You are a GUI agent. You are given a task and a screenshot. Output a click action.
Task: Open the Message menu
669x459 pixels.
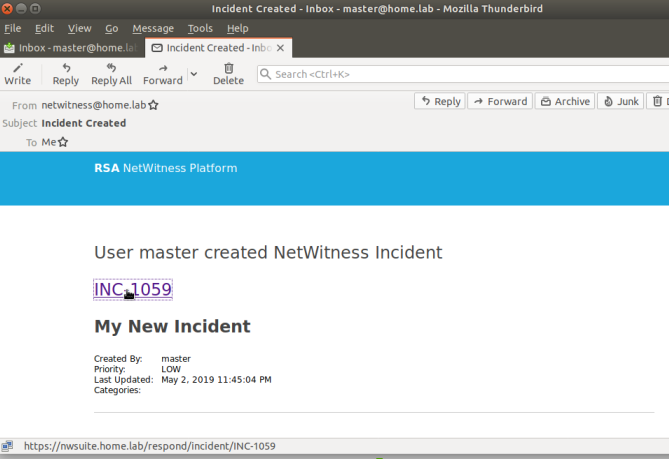click(x=152, y=29)
